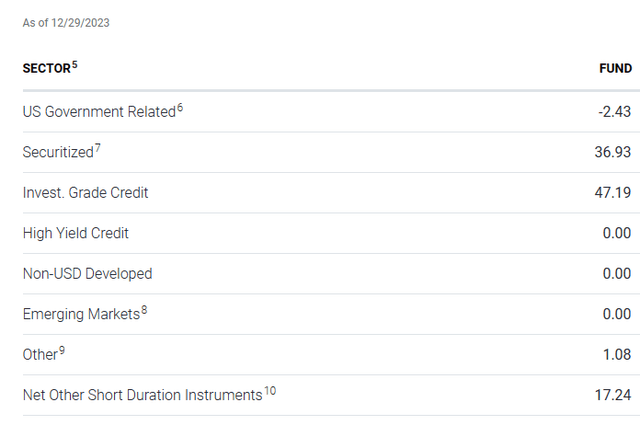The width and height of the screenshot is (640, 425).
Task: Open footnote 5 beside SECTOR
Action: [x=74, y=65]
